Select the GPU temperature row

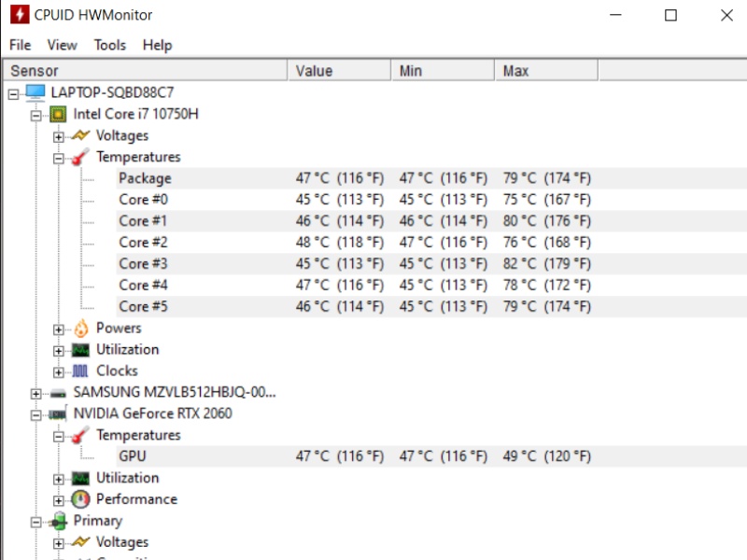click(x=431, y=456)
